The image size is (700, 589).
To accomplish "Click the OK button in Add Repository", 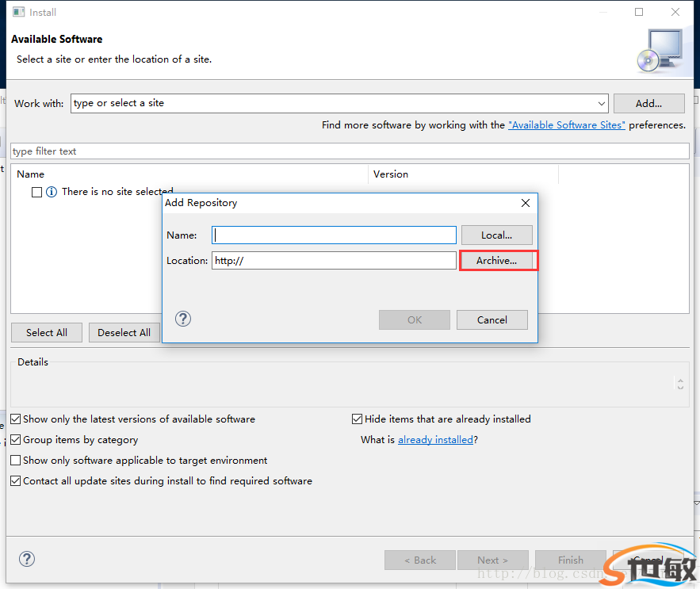I will click(x=415, y=319).
